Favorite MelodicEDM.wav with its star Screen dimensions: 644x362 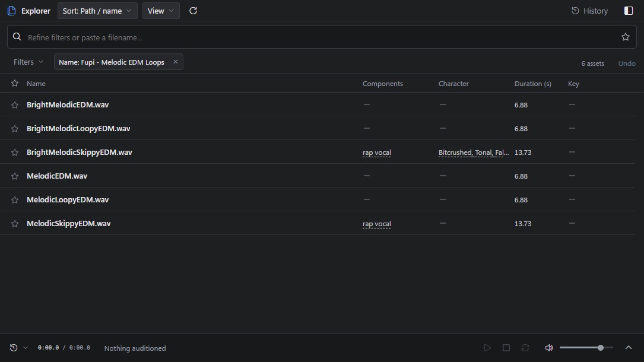coord(15,176)
